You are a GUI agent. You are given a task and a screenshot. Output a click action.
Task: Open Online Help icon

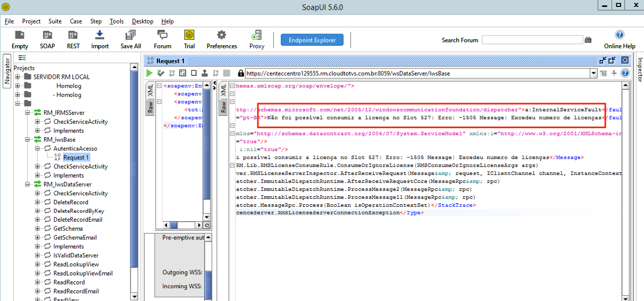tap(620, 35)
